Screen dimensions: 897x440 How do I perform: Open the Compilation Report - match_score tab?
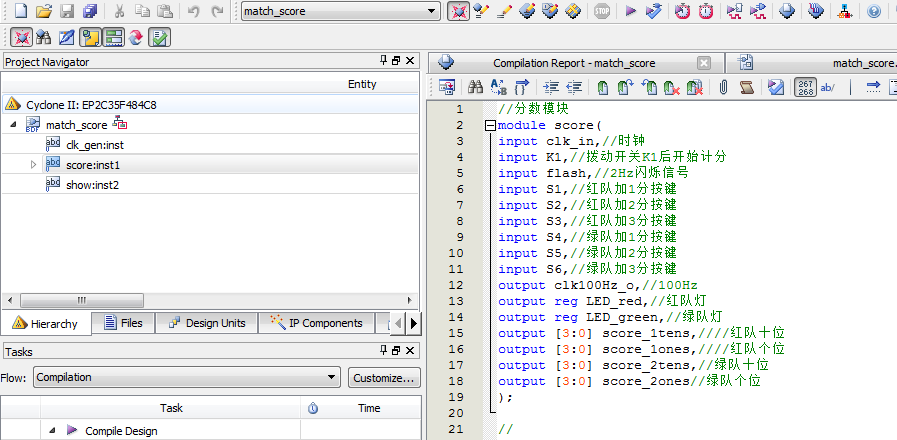click(x=573, y=63)
